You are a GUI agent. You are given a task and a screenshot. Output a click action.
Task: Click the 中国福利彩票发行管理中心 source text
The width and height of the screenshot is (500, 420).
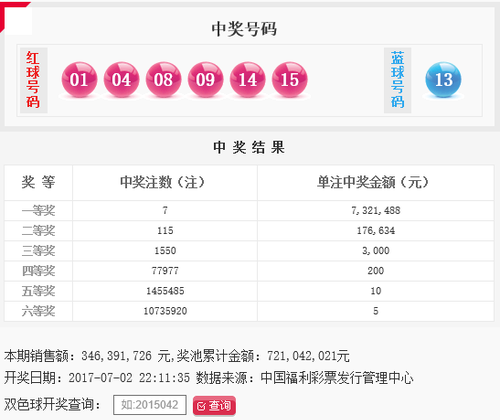pos(337,378)
